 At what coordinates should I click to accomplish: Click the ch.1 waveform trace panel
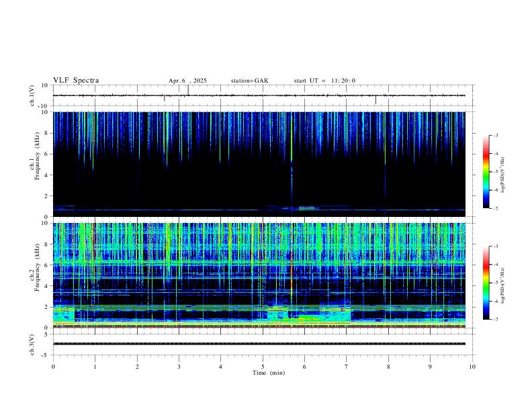(x=263, y=95)
